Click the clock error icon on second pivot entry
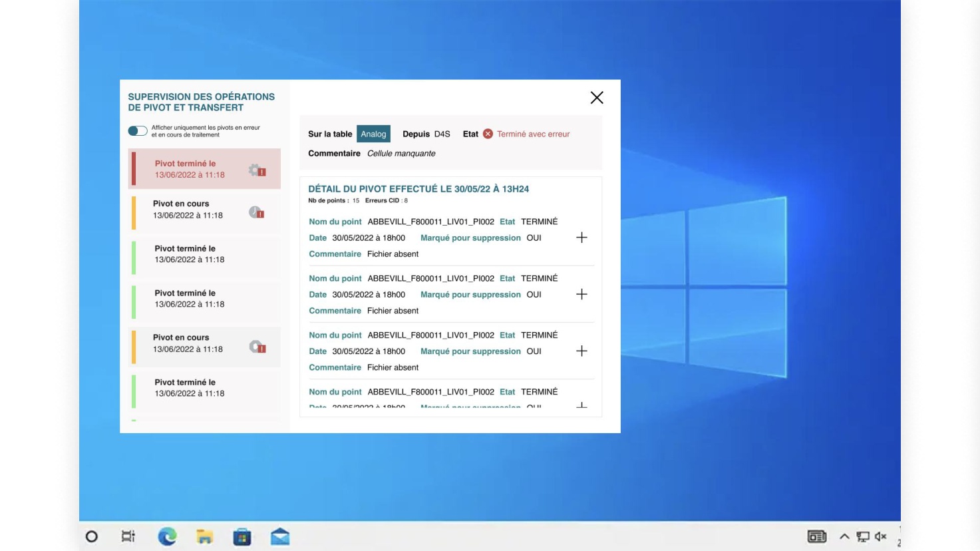Screen dimensions: 980x551 point(257,212)
